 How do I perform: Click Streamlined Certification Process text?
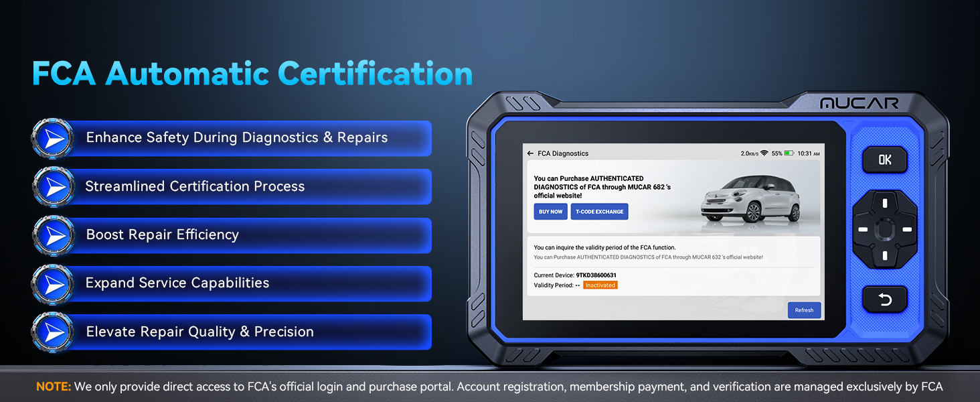195,186
